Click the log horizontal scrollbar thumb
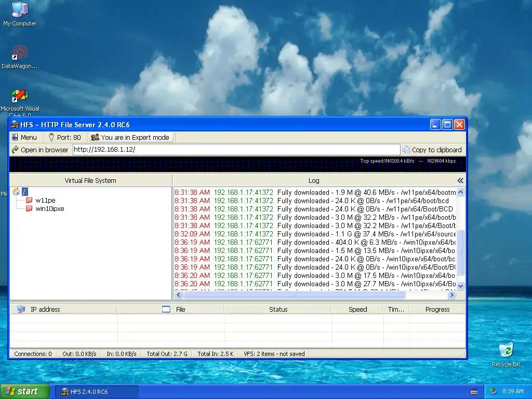532x399 pixels. (x=294, y=295)
